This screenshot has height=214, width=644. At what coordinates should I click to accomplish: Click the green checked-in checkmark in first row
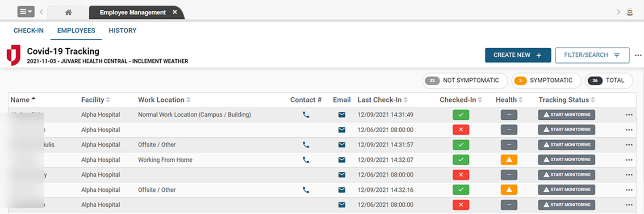point(461,115)
